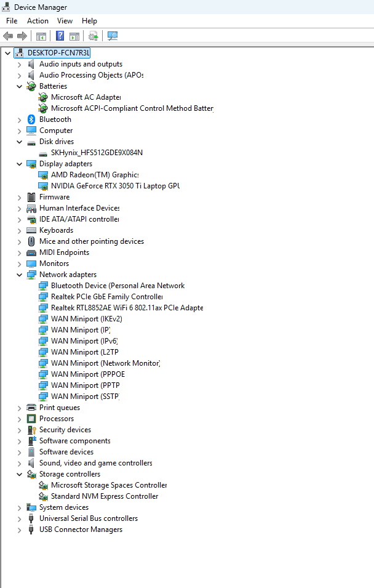Expand the Firmware category chevron
The image size is (374, 588).
click(20, 198)
